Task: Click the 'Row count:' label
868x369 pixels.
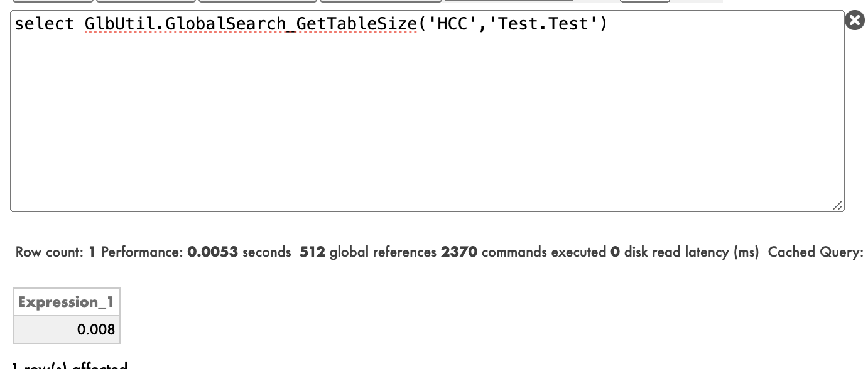Action: (49, 252)
